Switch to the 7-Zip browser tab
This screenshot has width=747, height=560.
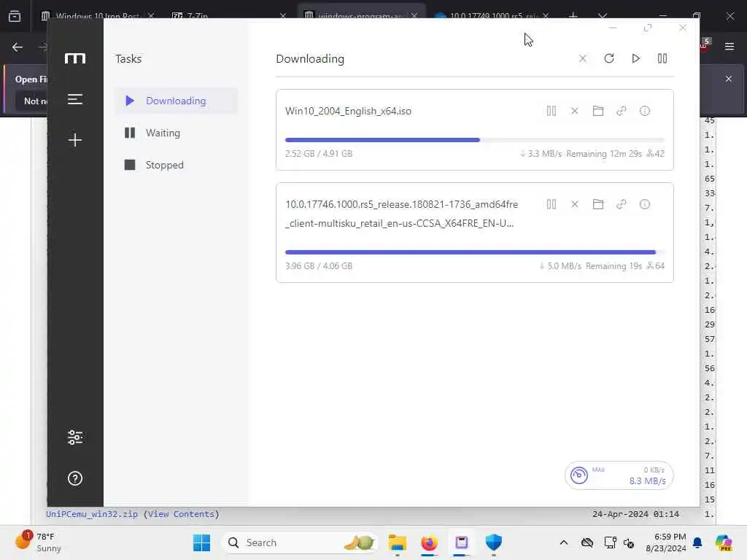tap(228, 16)
